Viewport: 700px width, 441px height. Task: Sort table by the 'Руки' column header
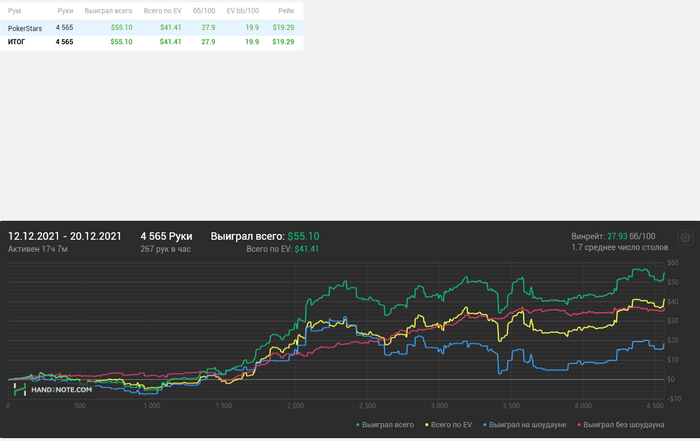click(x=65, y=11)
